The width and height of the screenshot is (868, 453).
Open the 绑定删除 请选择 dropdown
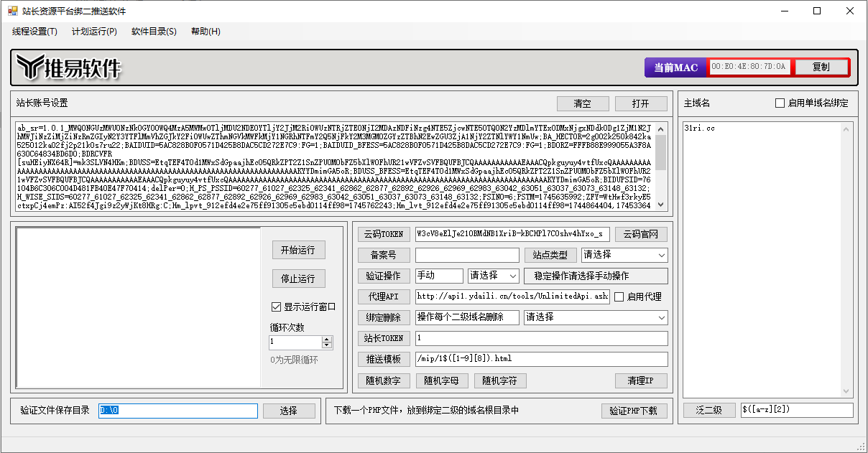point(595,317)
